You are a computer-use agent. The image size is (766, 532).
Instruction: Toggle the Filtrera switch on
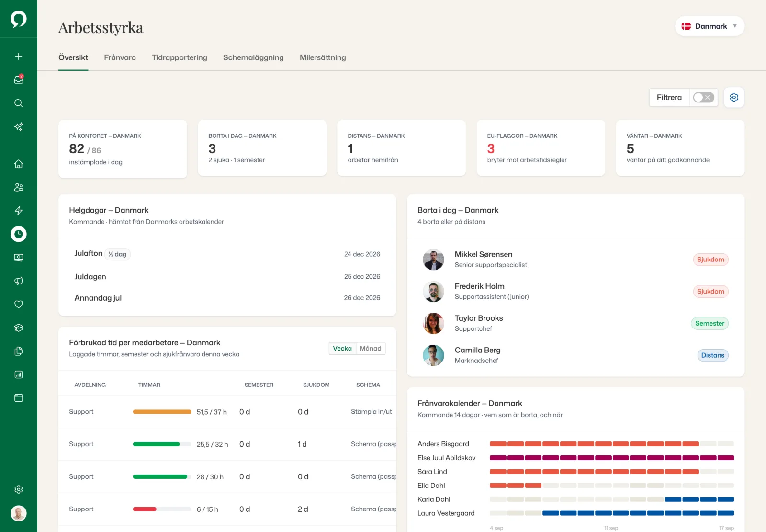click(x=703, y=97)
